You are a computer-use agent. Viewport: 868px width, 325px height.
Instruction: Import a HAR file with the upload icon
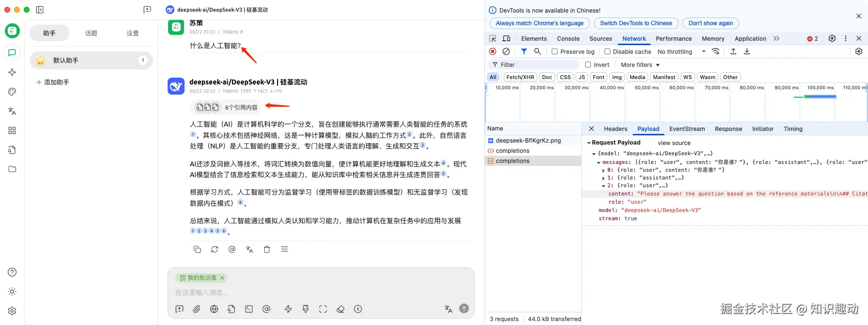coord(733,51)
